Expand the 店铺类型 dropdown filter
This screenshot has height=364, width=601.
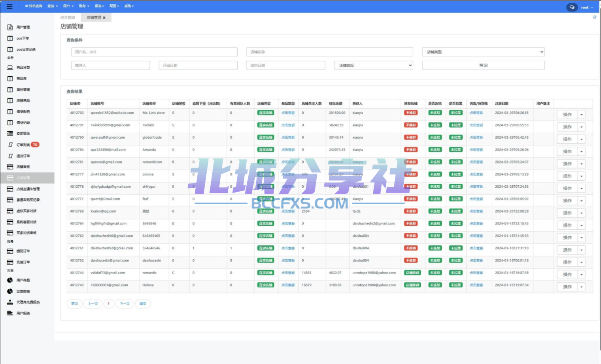point(483,52)
